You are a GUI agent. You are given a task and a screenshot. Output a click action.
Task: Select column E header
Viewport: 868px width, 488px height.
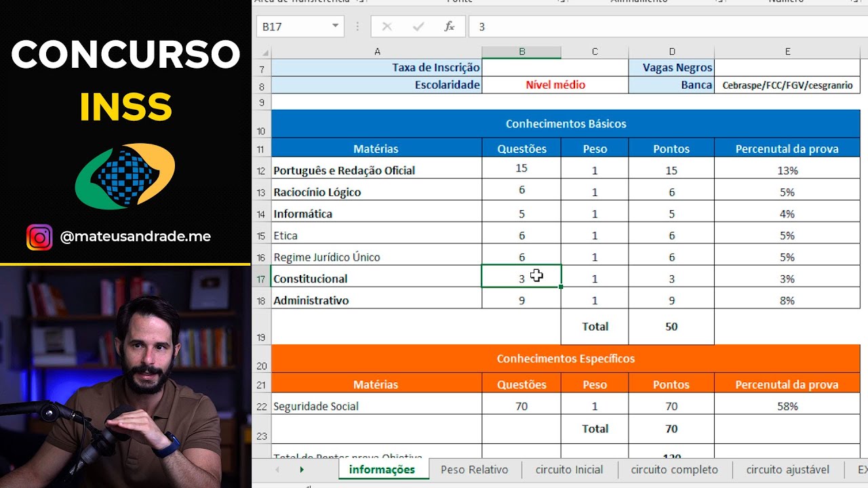(787, 52)
